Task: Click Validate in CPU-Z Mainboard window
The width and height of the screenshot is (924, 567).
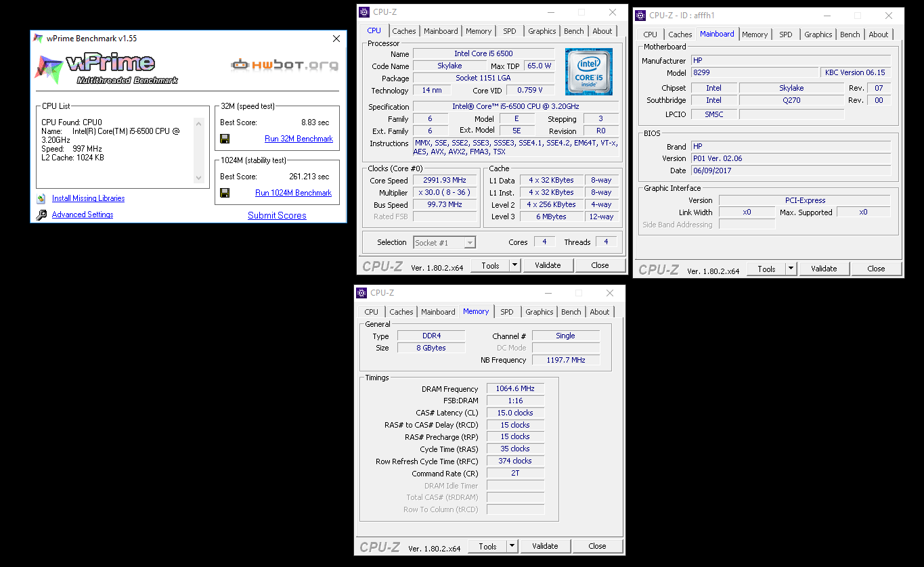Action: 824,269
